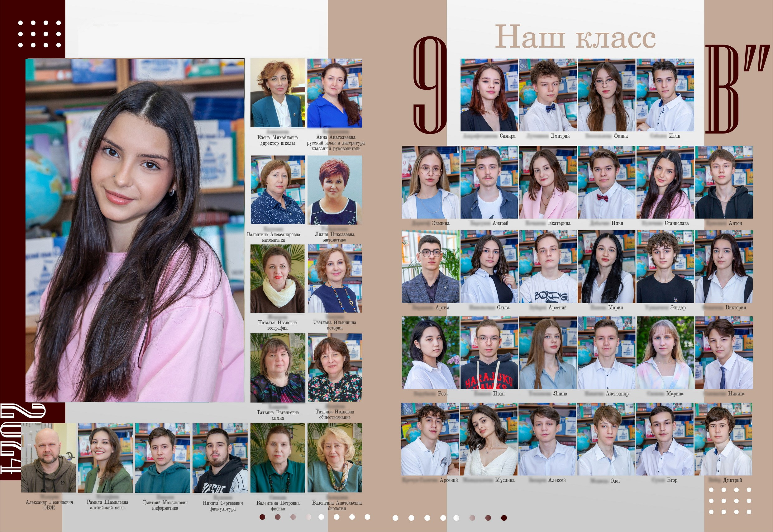Select the name caption 'Станислава'
This screenshot has width=773, height=532.
pyautogui.click(x=677, y=223)
